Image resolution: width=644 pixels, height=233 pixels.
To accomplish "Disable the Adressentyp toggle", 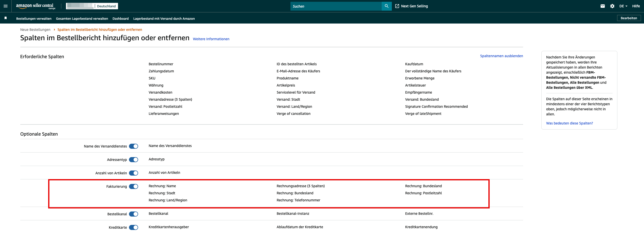I will tap(134, 160).
